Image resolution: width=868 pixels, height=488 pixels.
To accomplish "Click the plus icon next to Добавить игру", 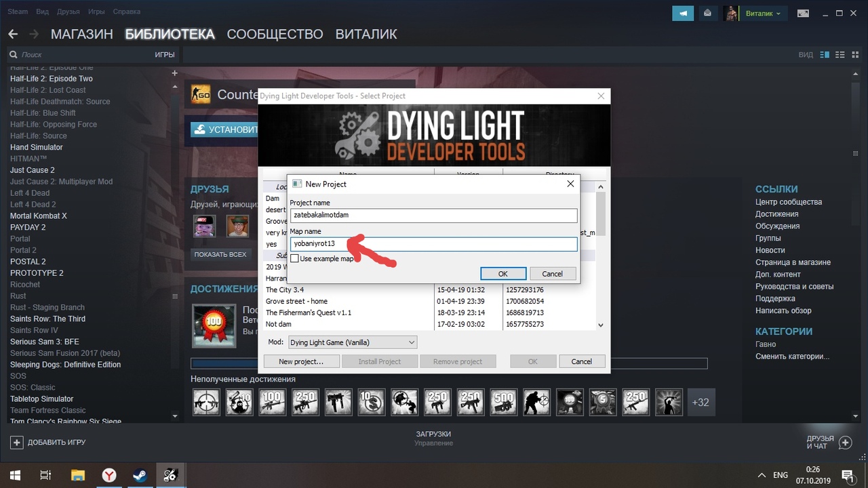I will click(x=16, y=443).
